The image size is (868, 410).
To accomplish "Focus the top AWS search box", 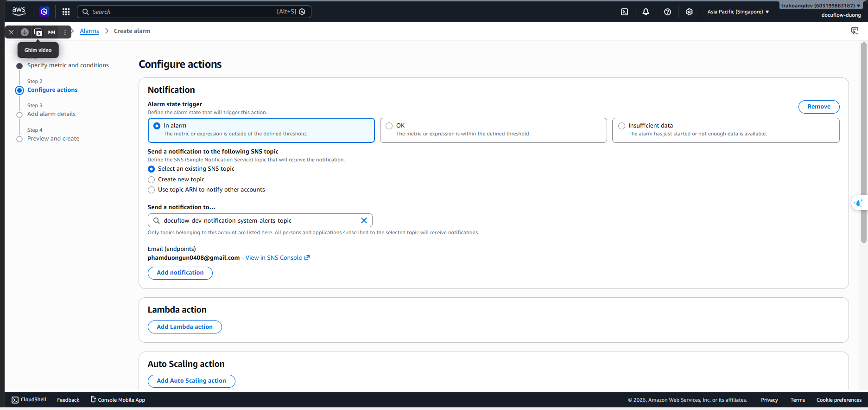I will tap(194, 12).
